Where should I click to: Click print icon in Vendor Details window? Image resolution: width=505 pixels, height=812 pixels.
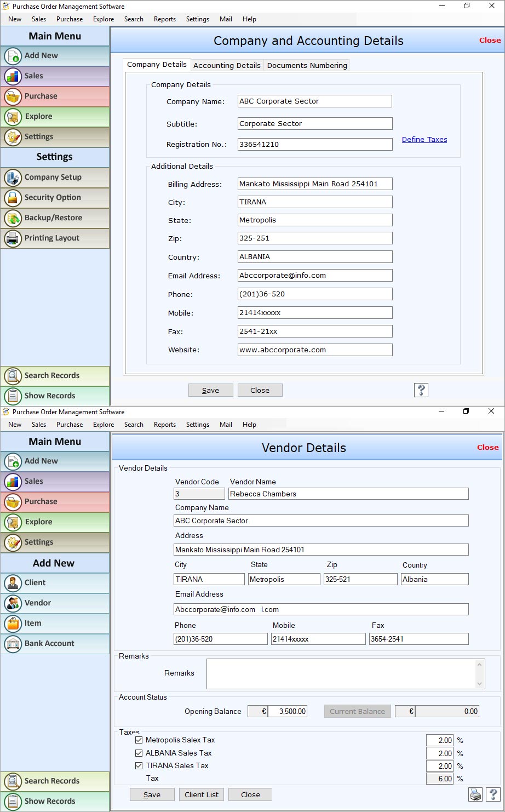[x=475, y=794]
